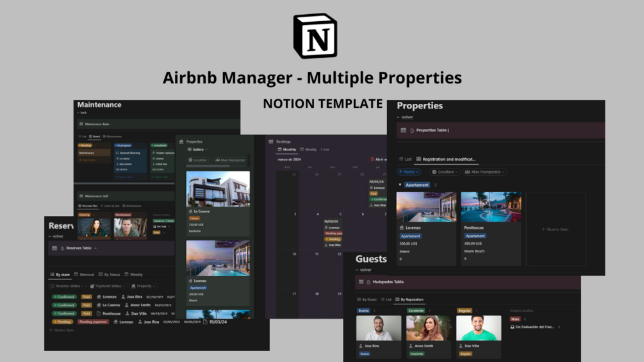Image resolution: width=644 pixels, height=362 pixels.
Task: Open Anne Smith guest photo
Action: click(x=429, y=328)
